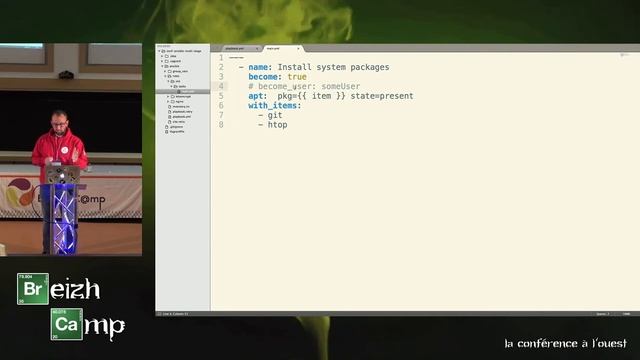640x360 pixels.
Task: Click the 'git' list item
Action: point(275,115)
